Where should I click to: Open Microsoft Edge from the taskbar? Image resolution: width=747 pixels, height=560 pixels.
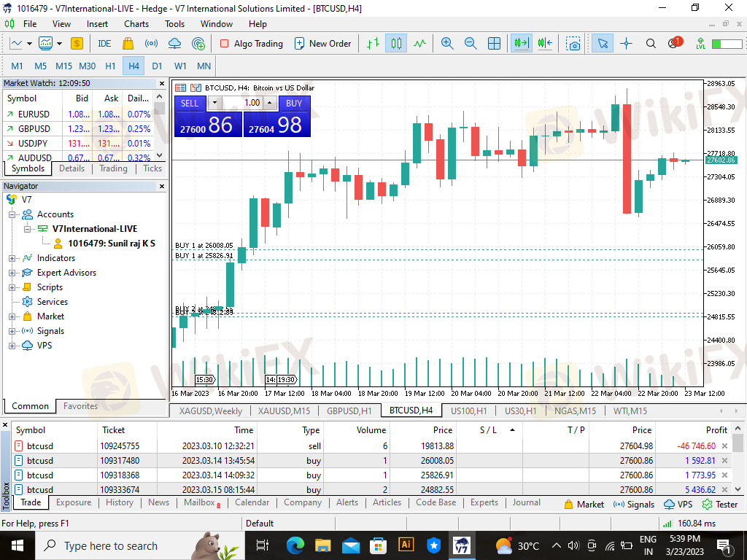(x=295, y=545)
